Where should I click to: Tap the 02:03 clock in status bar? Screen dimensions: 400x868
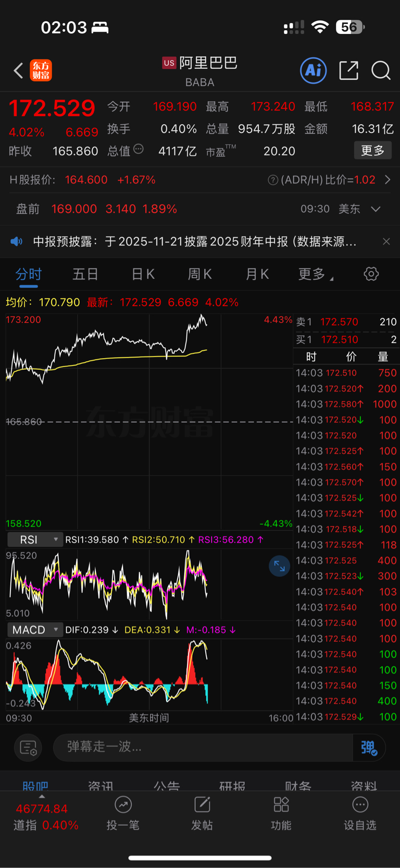point(64,27)
